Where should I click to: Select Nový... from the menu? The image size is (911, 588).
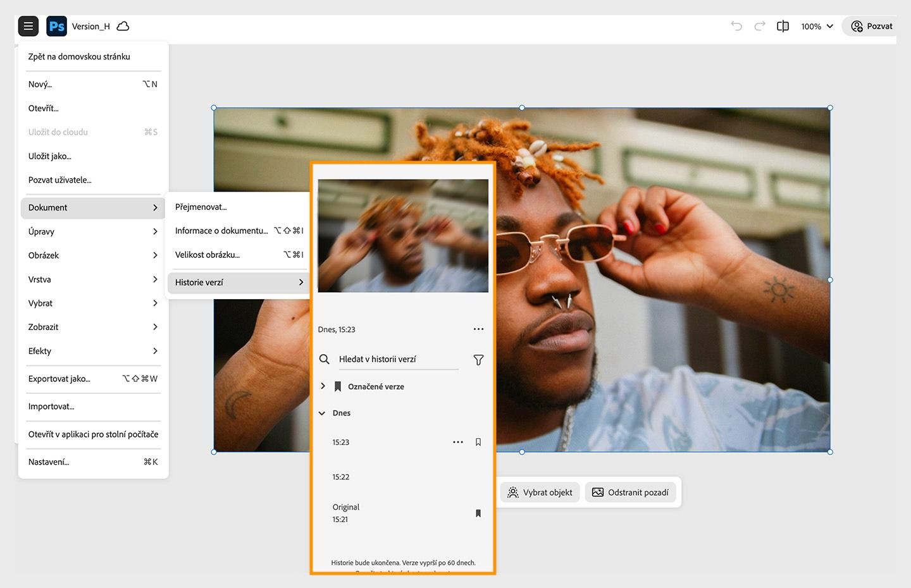click(93, 84)
